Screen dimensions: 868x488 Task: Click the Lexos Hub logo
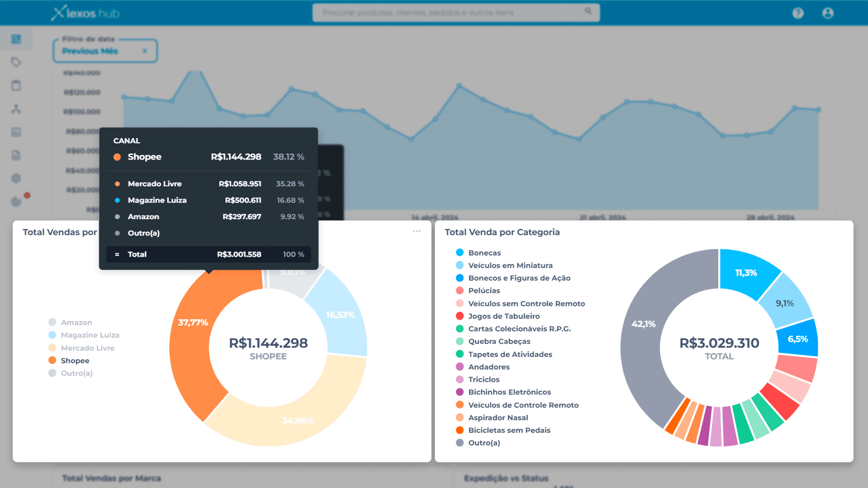pos(85,13)
